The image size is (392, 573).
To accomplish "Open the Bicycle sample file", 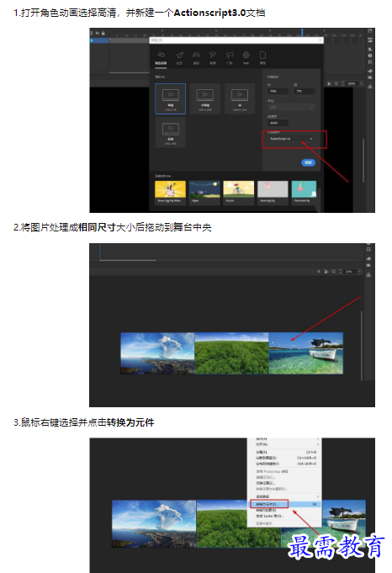I will [239, 192].
